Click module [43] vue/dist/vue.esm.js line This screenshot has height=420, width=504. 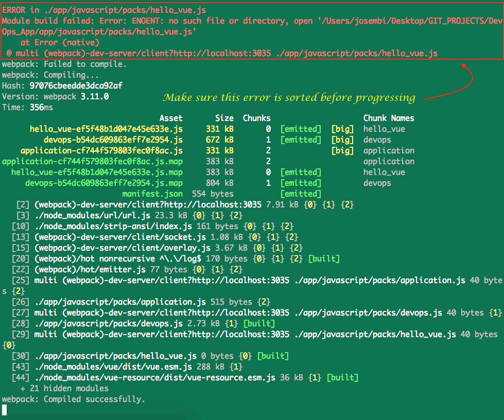pyautogui.click(x=127, y=366)
